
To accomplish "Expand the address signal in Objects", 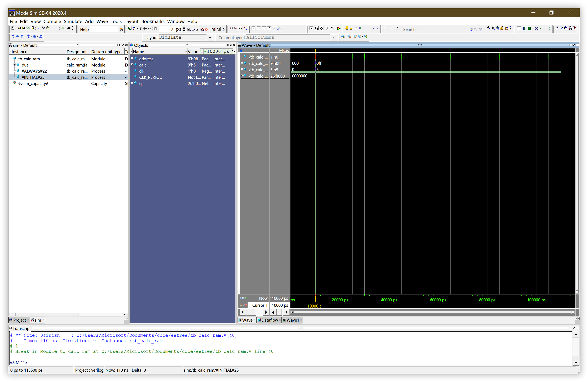I will pos(132,58).
